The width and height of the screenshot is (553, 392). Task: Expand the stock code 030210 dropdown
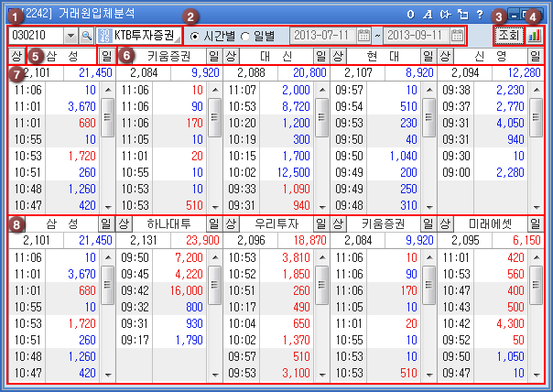point(71,36)
